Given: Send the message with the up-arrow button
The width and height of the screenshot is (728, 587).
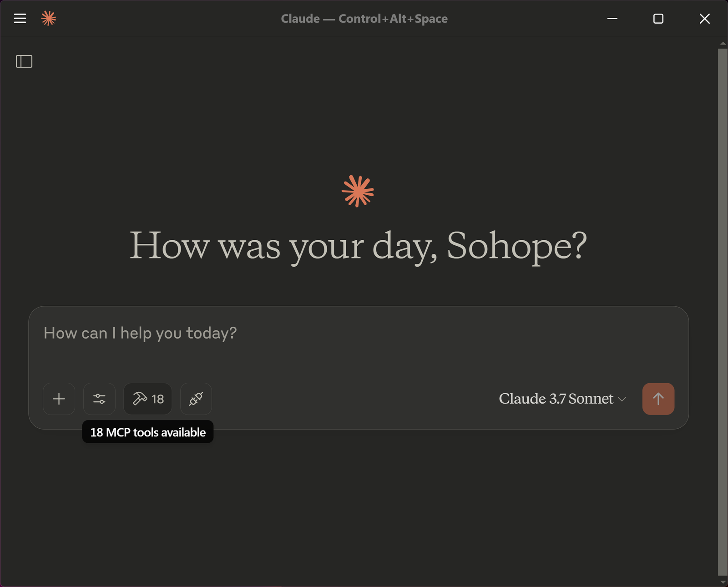Looking at the screenshot, I should [658, 399].
